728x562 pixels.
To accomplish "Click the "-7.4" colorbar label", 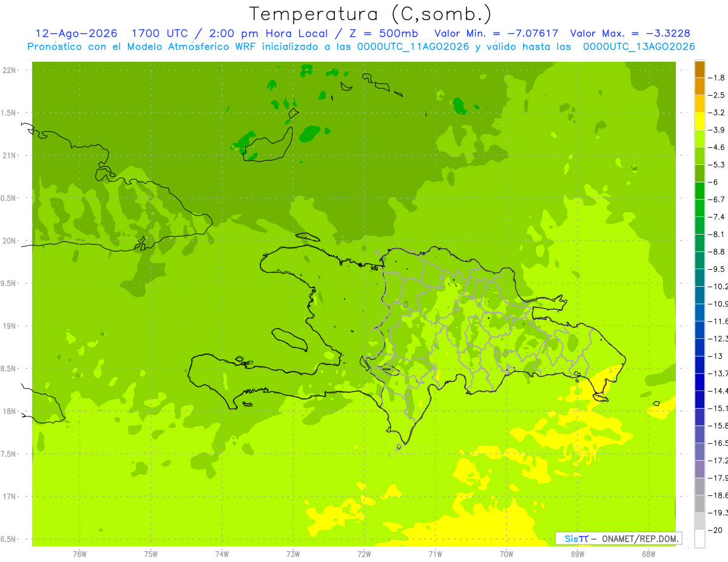I will tap(718, 217).
